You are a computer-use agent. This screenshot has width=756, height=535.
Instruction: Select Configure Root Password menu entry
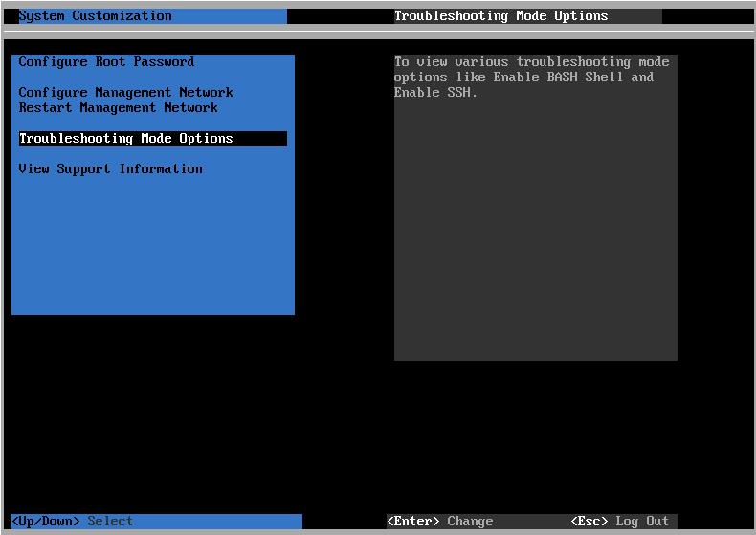[x=106, y=62]
